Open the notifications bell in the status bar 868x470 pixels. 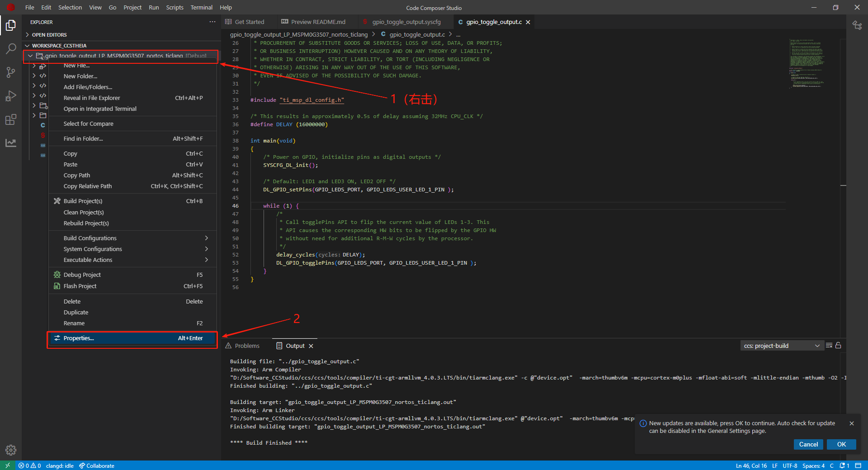(844, 465)
